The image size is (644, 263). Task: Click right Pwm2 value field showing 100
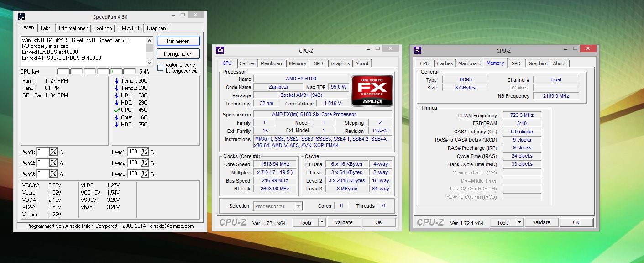click(134, 163)
